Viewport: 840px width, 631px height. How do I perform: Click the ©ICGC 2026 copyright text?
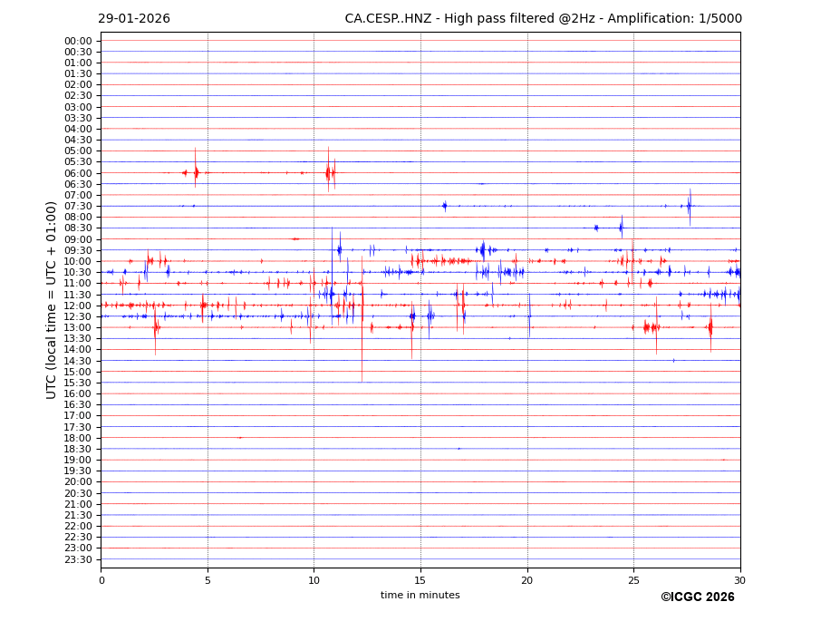[x=697, y=597]
